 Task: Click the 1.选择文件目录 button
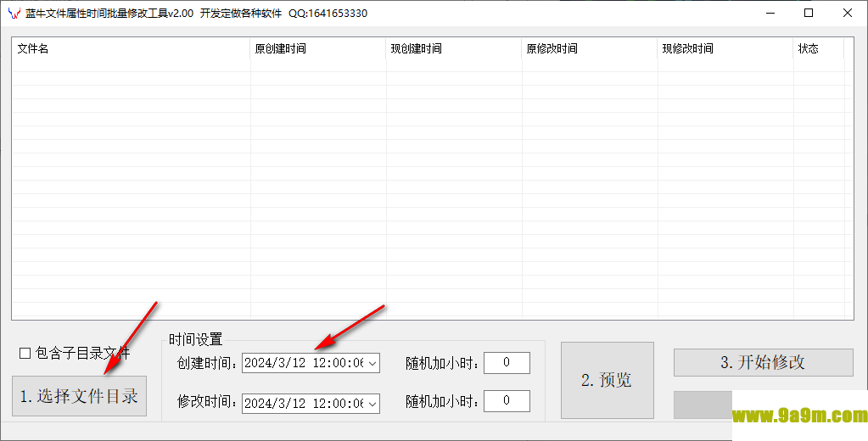(79, 396)
